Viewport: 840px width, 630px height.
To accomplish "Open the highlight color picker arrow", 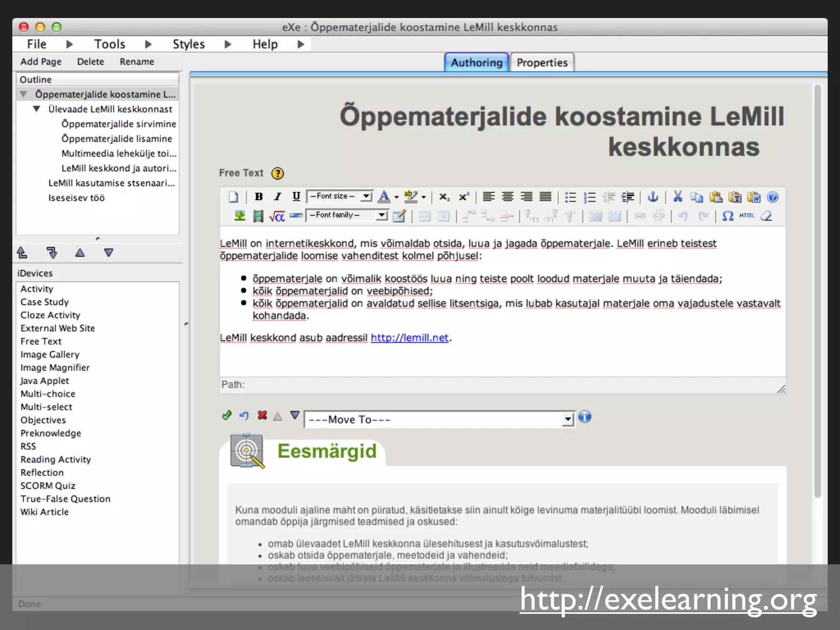I will pos(424,197).
